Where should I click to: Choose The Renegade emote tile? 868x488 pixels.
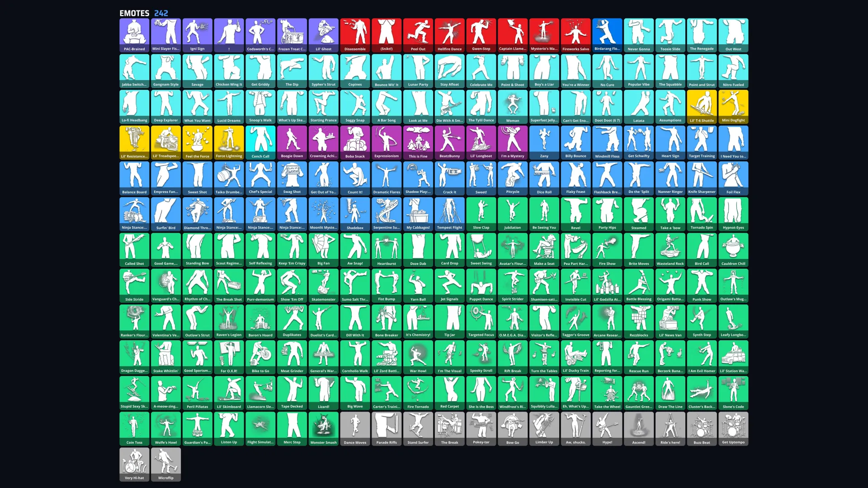[702, 35]
